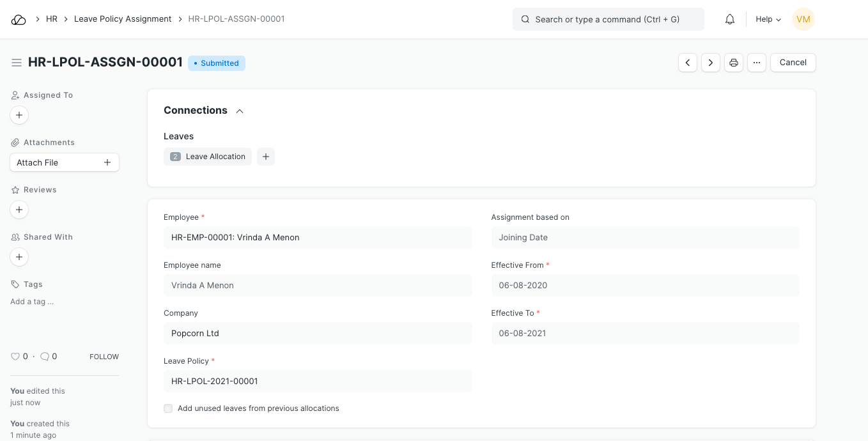This screenshot has width=868, height=441.
Task: Check Add unused leaves from previous allocations
Action: [168, 408]
